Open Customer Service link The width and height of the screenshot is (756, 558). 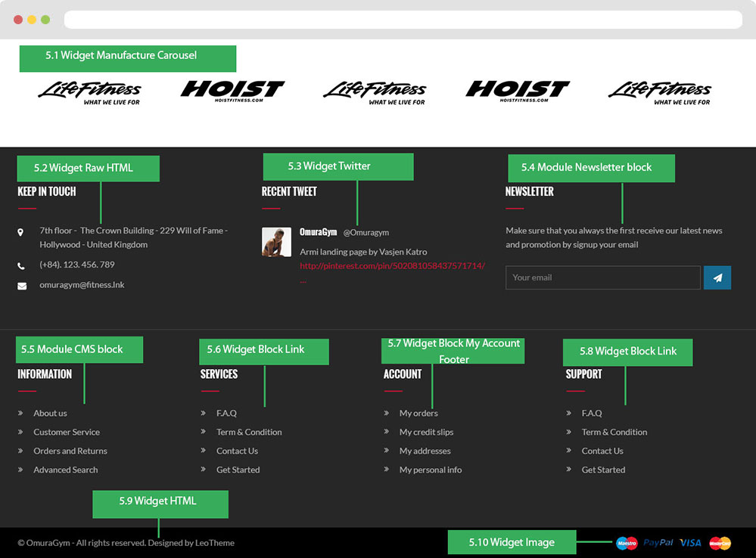pyautogui.click(x=67, y=432)
